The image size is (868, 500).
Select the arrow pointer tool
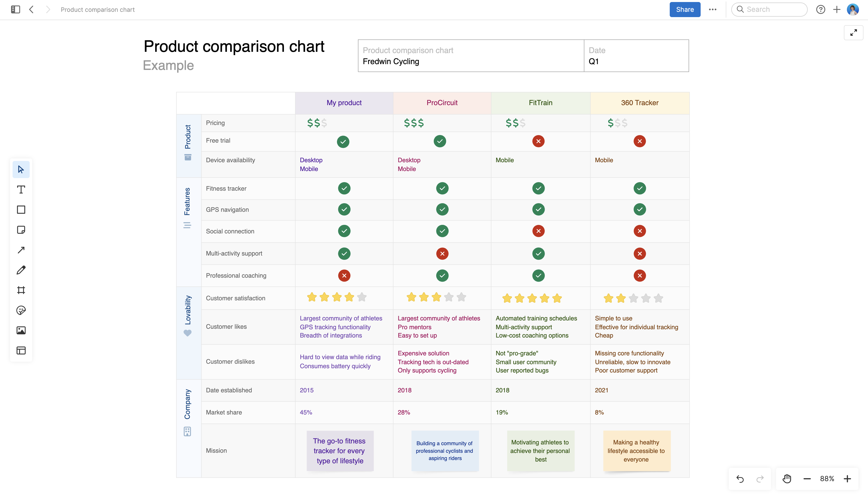21,169
